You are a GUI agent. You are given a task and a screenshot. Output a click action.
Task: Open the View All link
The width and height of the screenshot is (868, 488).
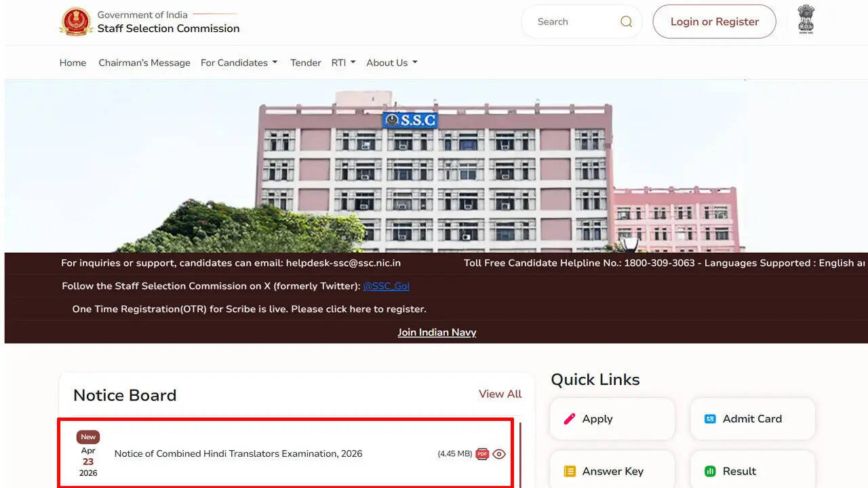pyautogui.click(x=500, y=394)
